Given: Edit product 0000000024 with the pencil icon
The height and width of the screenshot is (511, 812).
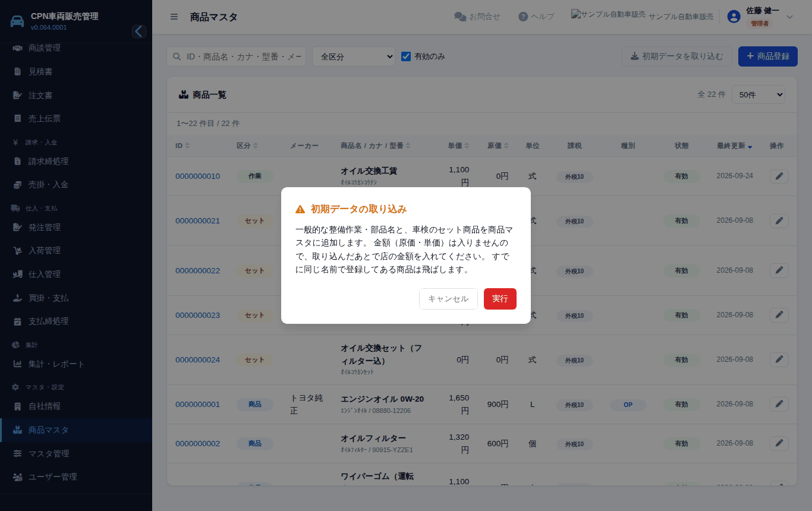Looking at the screenshot, I should point(779,359).
